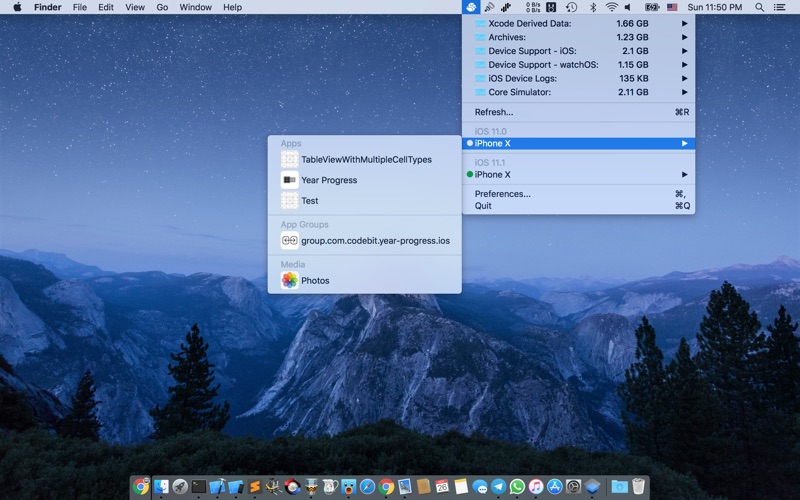The image size is (800, 500).
Task: Open Terminal from the Dock
Action: [x=198, y=486]
